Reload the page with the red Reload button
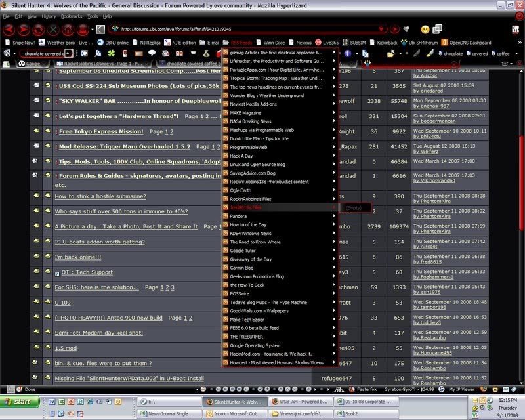This screenshot has height=420, width=525. 38,30
